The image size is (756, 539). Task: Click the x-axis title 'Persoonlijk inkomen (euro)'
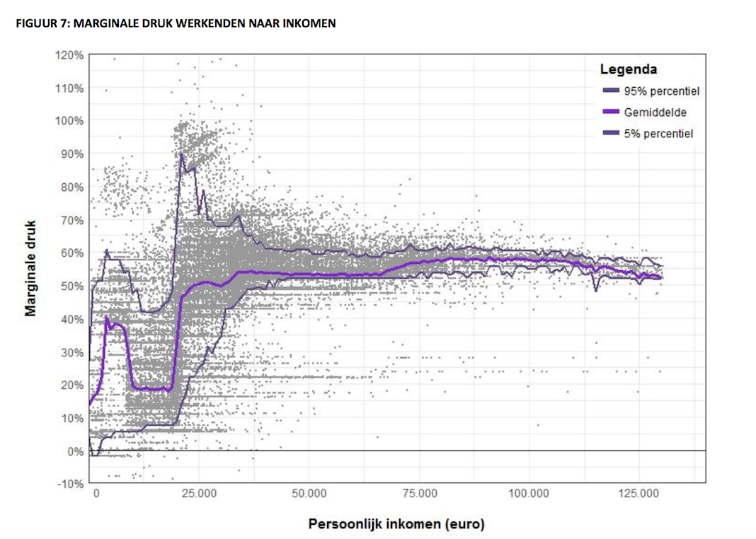pos(396,524)
